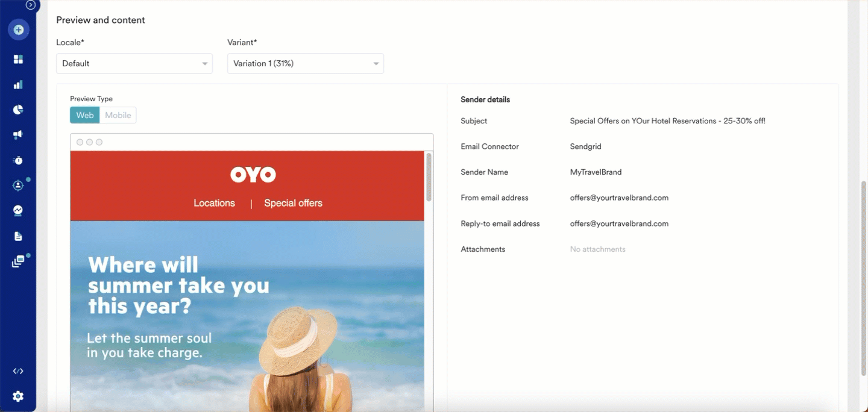The width and height of the screenshot is (868, 412).
Task: Open the audience user icon in sidebar
Action: (18, 185)
